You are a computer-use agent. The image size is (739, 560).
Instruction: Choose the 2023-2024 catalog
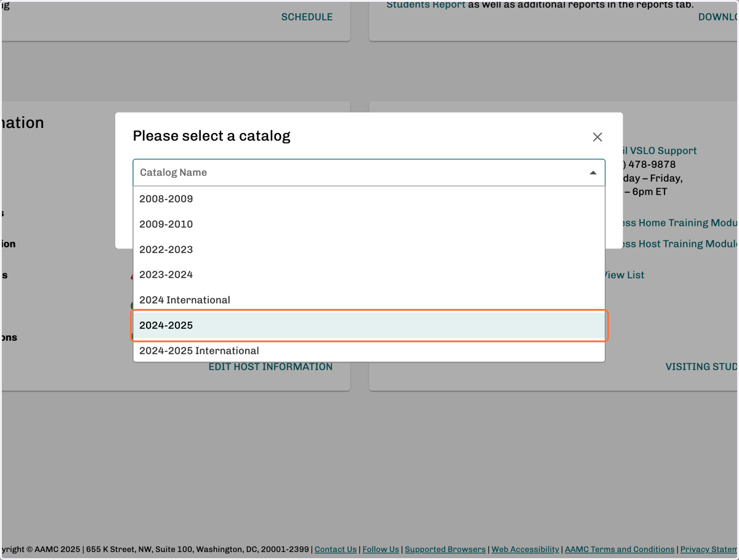pyautogui.click(x=369, y=274)
